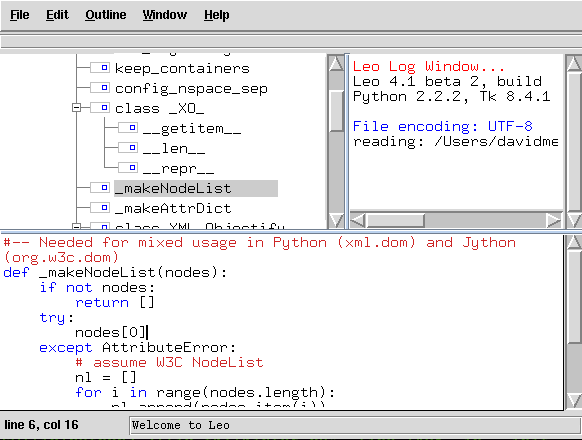Select the __repr__ headline

click(179, 169)
